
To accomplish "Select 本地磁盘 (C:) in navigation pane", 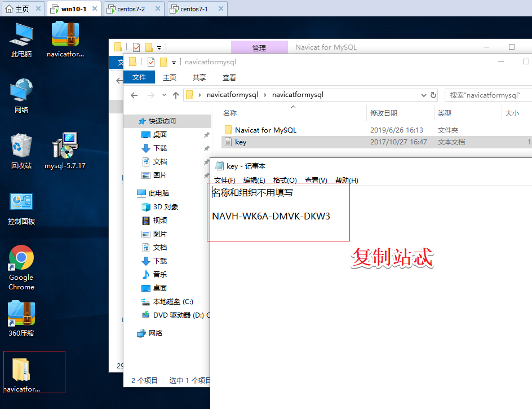I will pyautogui.click(x=173, y=302).
